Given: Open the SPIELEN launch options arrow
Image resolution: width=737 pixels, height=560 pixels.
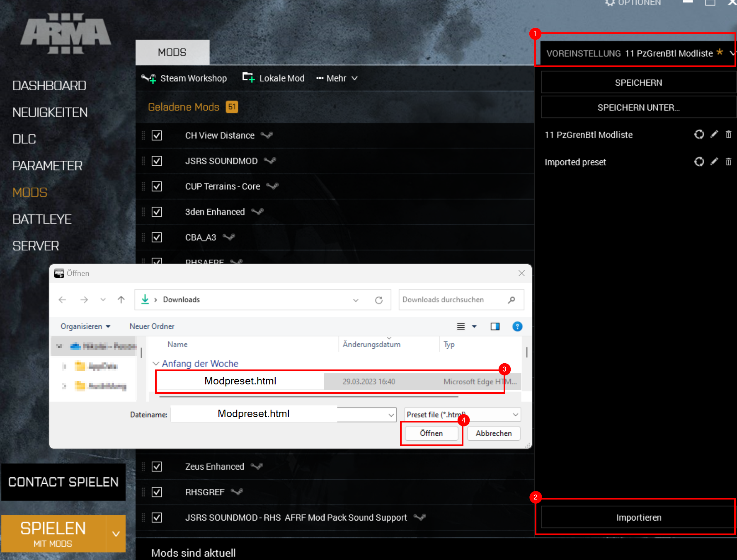Looking at the screenshot, I should tap(116, 533).
